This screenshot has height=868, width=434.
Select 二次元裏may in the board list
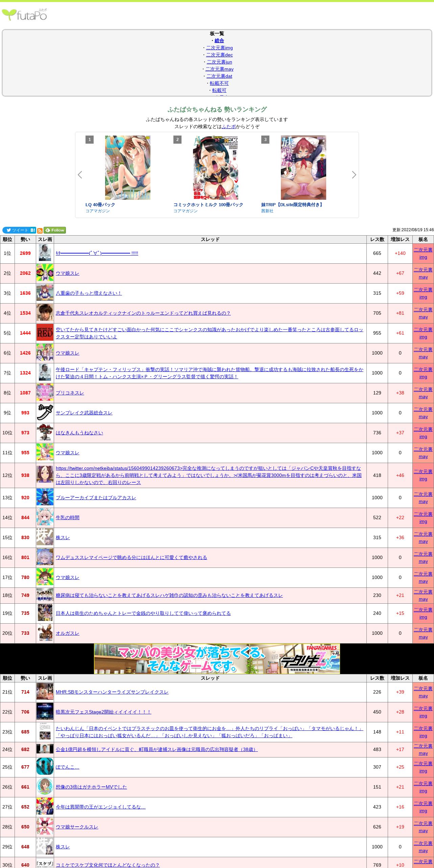pos(219,69)
